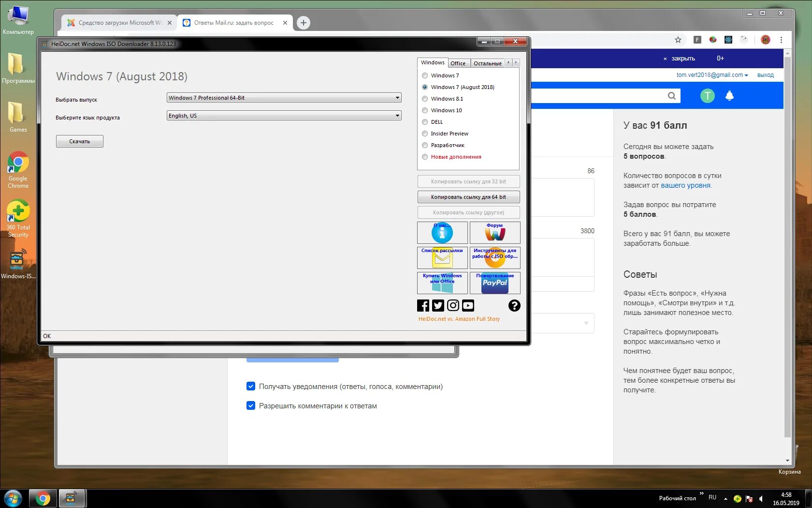Open the Windows-ISO desktop icon
Viewport: 812px width, 508px height.
pyautogui.click(x=18, y=264)
